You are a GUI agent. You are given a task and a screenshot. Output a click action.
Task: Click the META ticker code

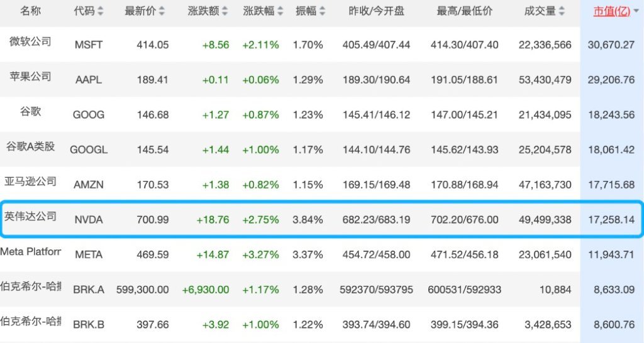point(88,254)
